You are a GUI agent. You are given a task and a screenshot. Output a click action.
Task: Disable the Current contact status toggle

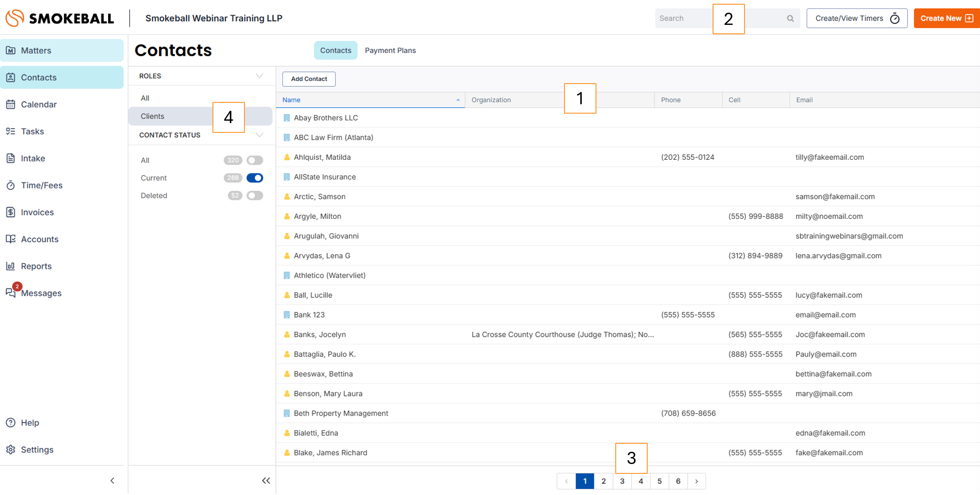click(255, 178)
